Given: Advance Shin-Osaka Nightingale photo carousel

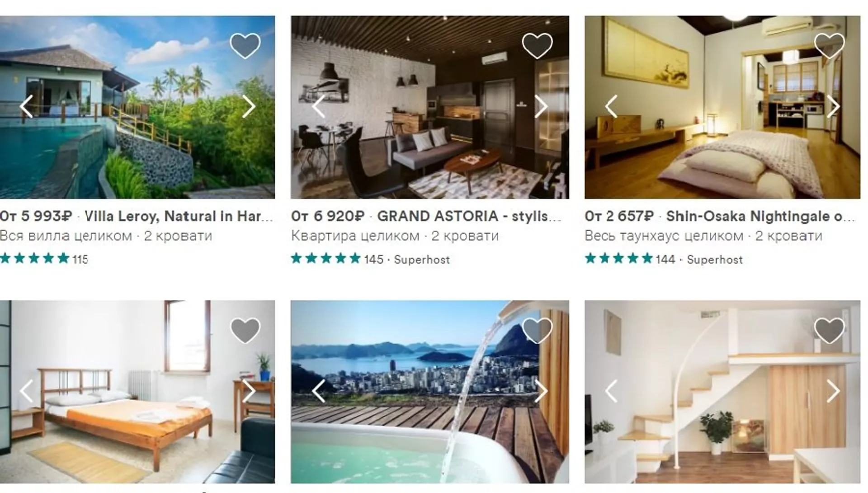Looking at the screenshot, I should tap(833, 107).
